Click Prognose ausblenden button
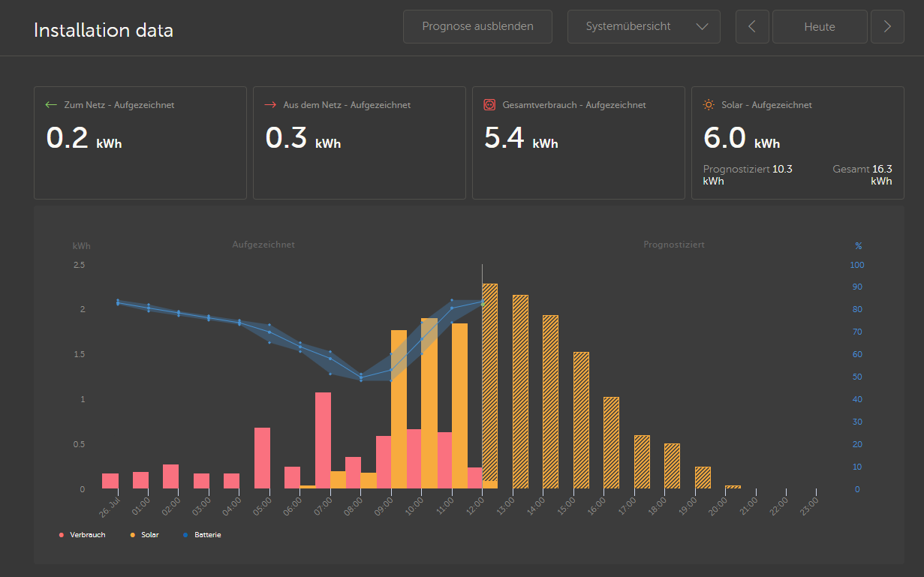Screen dimensions: 924x577 (x=477, y=26)
